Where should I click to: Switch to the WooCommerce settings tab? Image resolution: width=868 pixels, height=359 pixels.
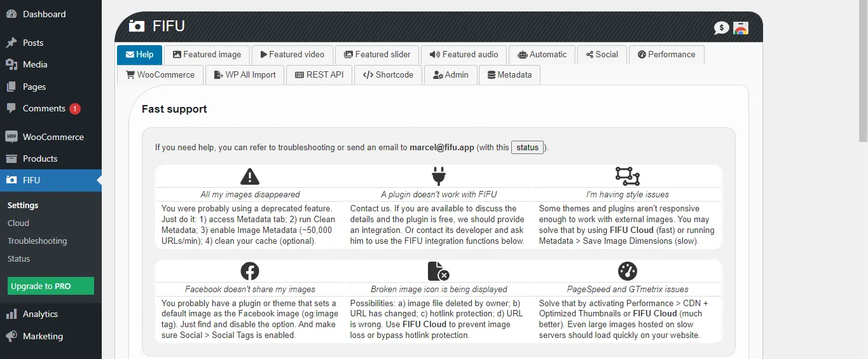point(160,75)
